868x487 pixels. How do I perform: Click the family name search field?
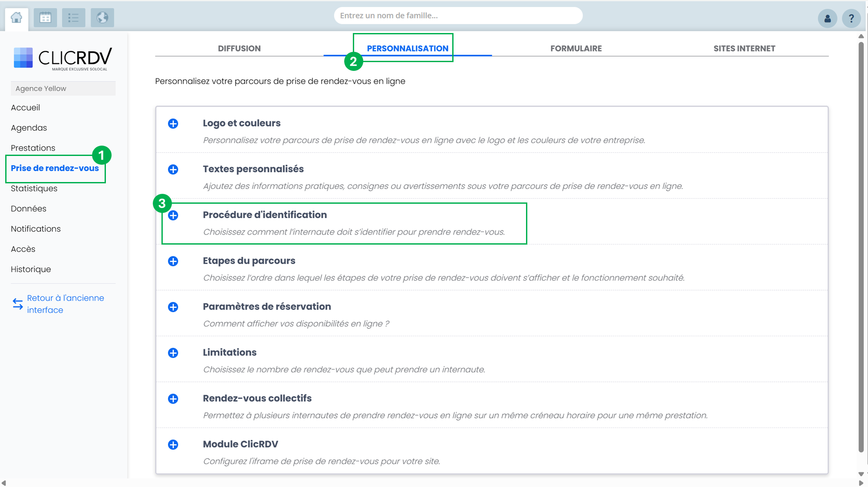tap(458, 16)
